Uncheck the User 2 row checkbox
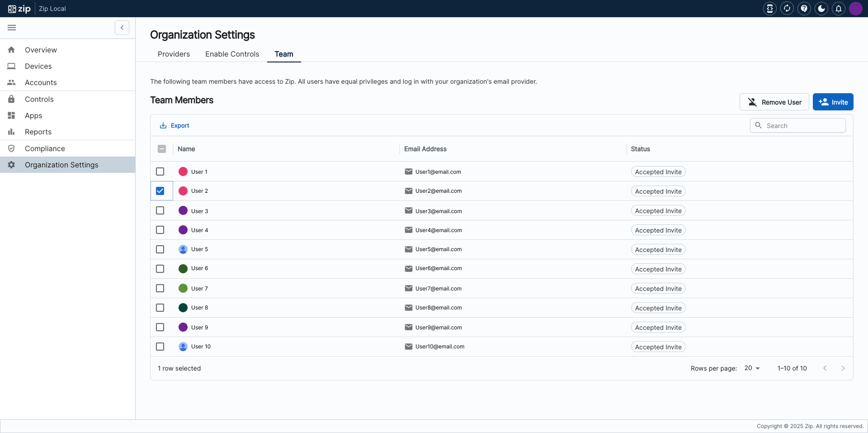 [x=160, y=191]
